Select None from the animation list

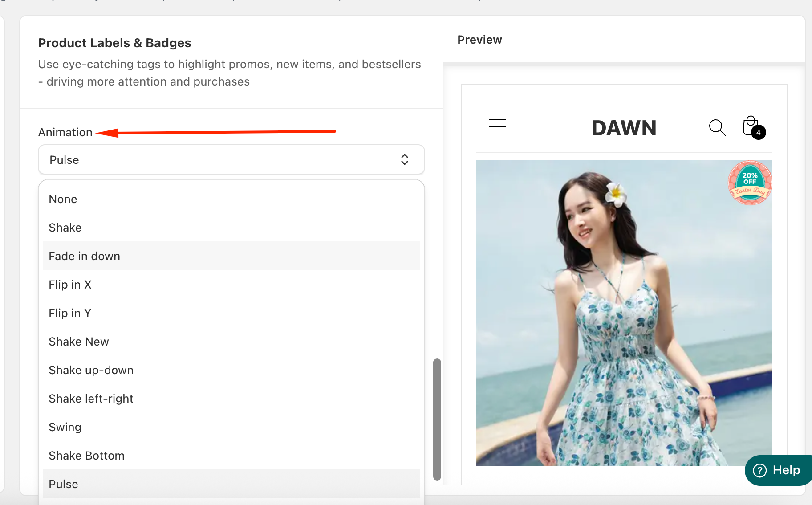point(231,199)
